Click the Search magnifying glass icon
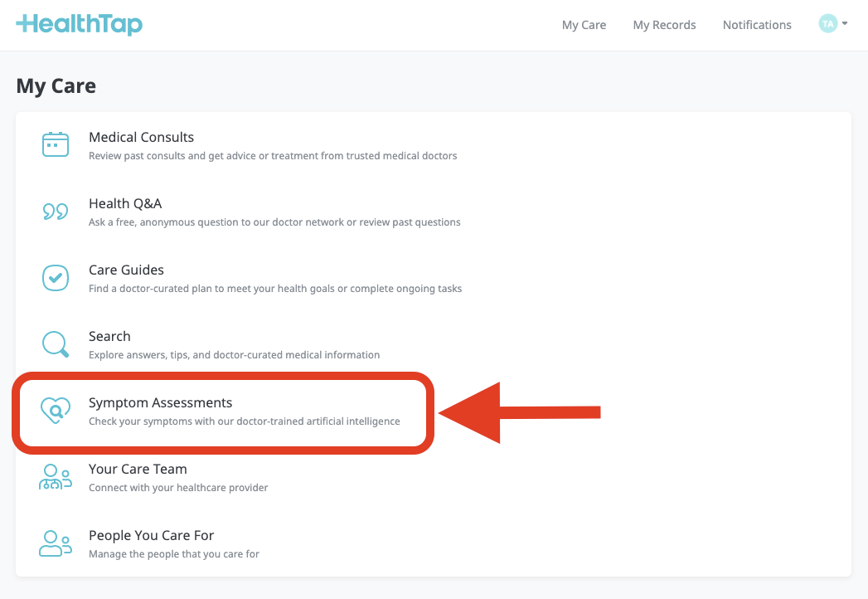Viewport: 868px width, 599px height. click(56, 344)
